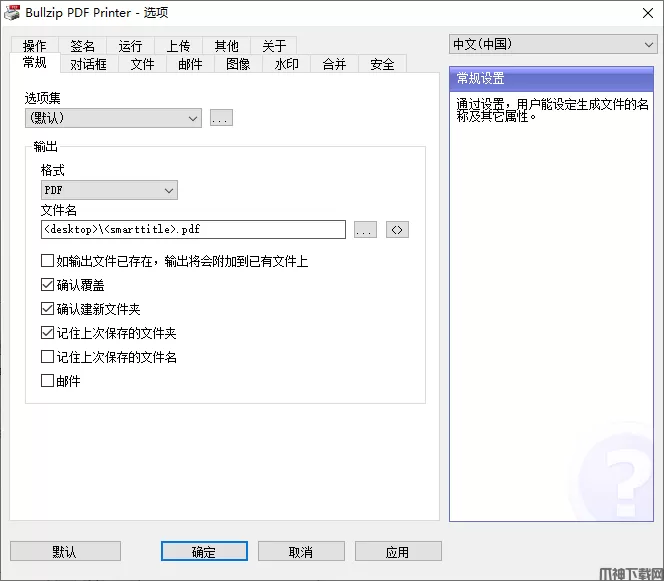Image resolution: width=664 pixels, height=581 pixels.
Task: Click the 应用 button
Action: (x=398, y=551)
